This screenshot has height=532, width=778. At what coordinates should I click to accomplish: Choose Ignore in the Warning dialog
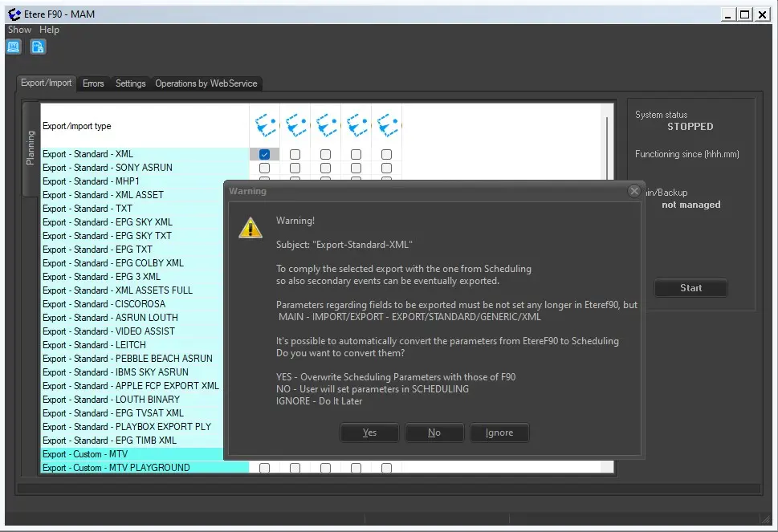click(x=499, y=433)
